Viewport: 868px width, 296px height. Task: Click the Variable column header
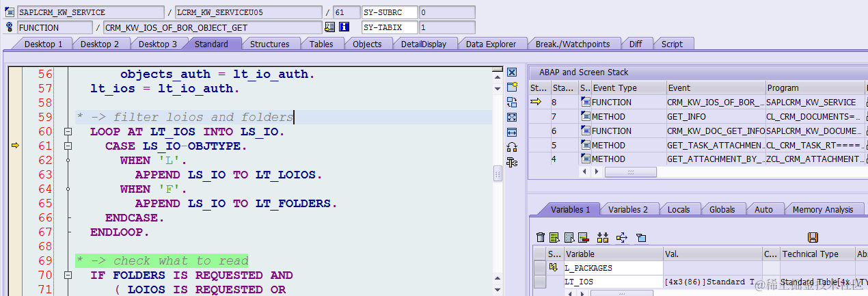tap(613, 254)
